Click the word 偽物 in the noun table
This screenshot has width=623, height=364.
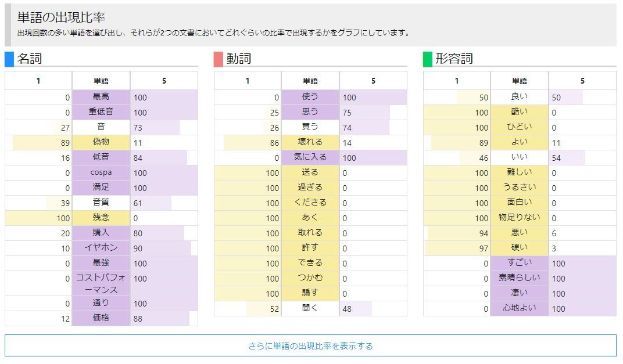point(101,142)
